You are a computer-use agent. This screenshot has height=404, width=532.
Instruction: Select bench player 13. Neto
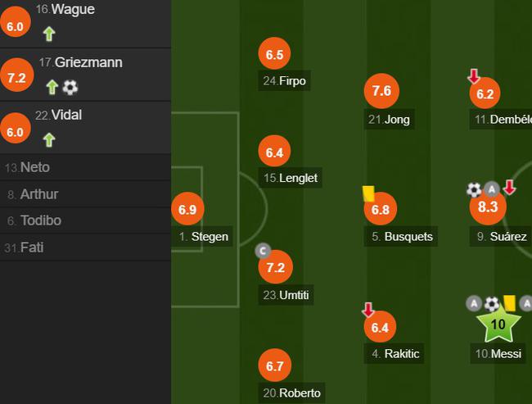[85, 167]
